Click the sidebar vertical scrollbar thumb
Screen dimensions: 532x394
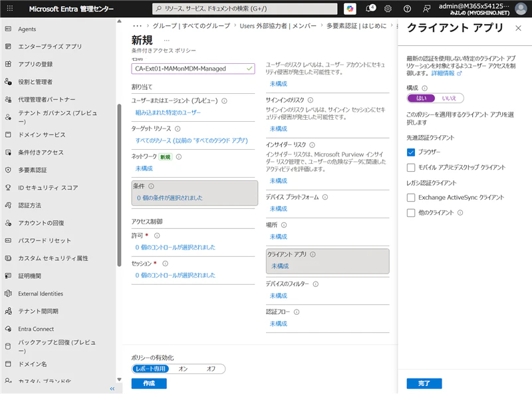119,185
